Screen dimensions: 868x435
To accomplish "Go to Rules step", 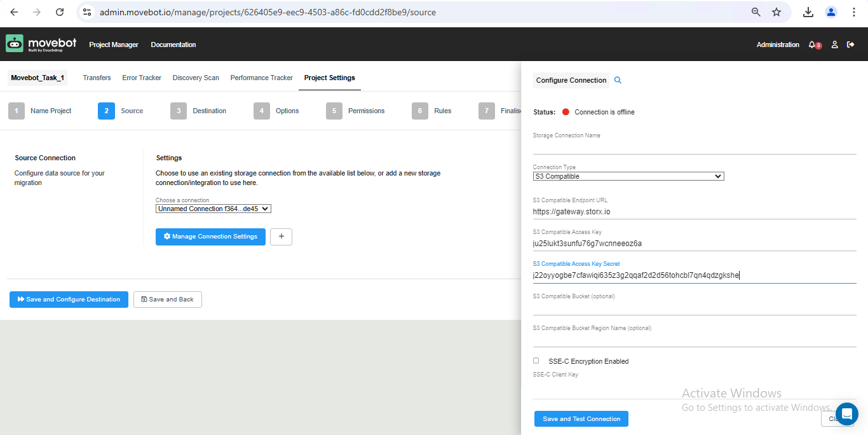I will (443, 111).
